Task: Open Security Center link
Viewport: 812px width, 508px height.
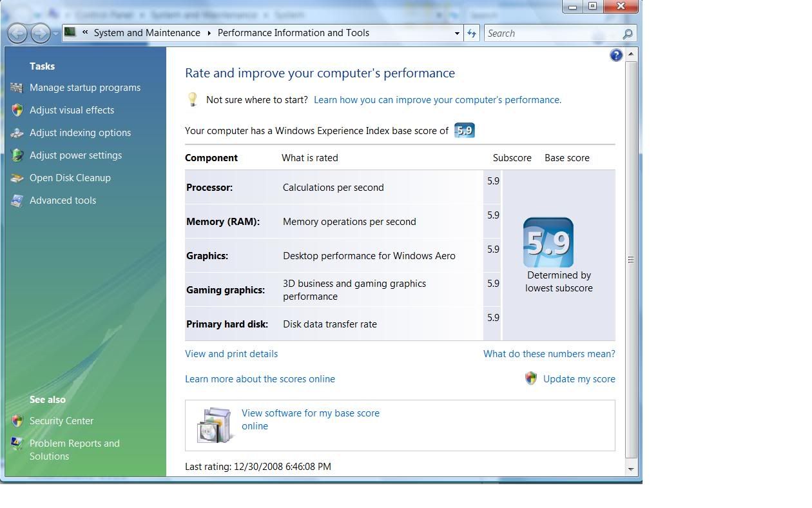Action: point(61,421)
